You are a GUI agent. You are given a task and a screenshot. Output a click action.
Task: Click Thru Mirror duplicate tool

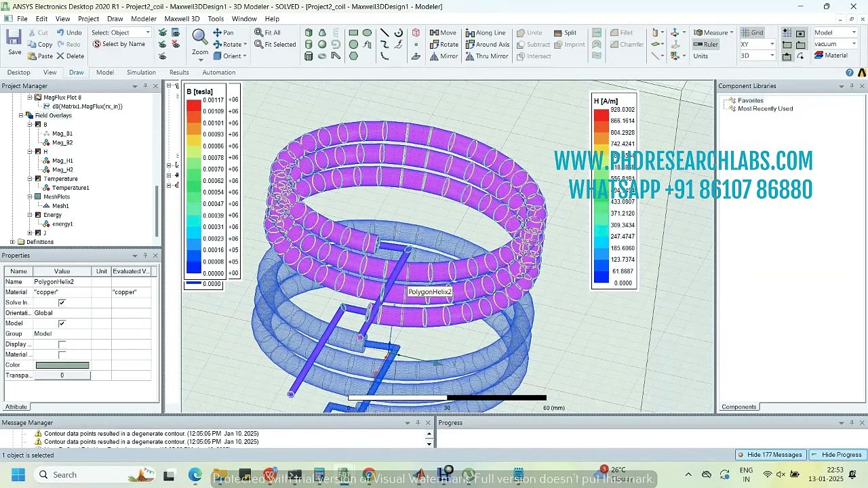point(486,56)
